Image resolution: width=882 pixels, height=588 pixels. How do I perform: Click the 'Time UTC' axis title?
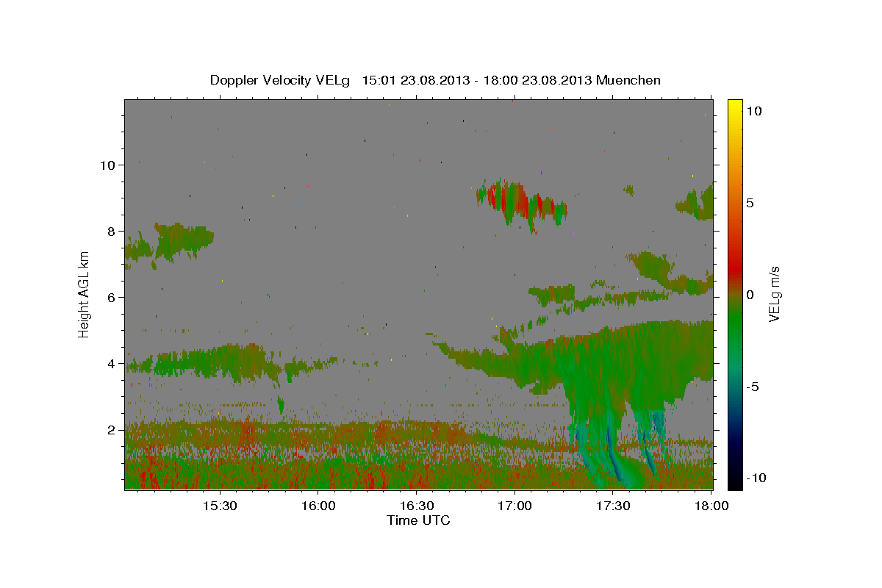[x=418, y=520]
